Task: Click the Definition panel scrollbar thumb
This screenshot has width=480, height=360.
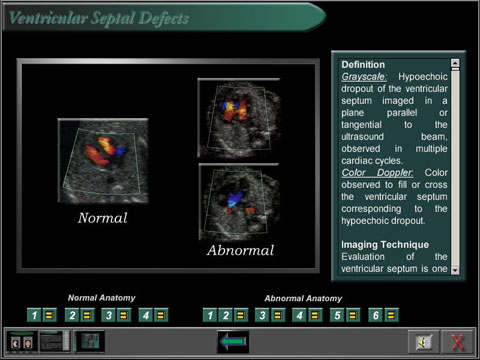Action: point(455,69)
